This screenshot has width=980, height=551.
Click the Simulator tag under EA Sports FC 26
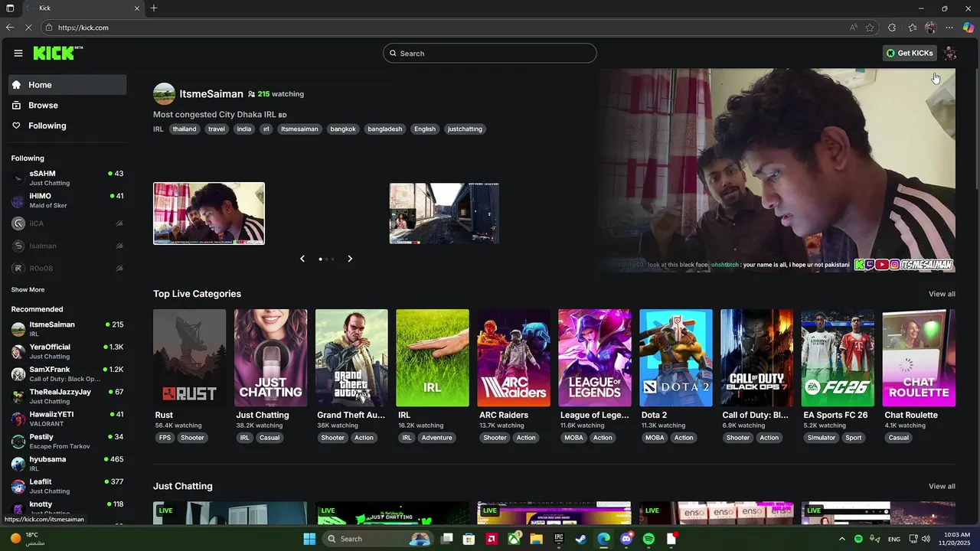821,438
